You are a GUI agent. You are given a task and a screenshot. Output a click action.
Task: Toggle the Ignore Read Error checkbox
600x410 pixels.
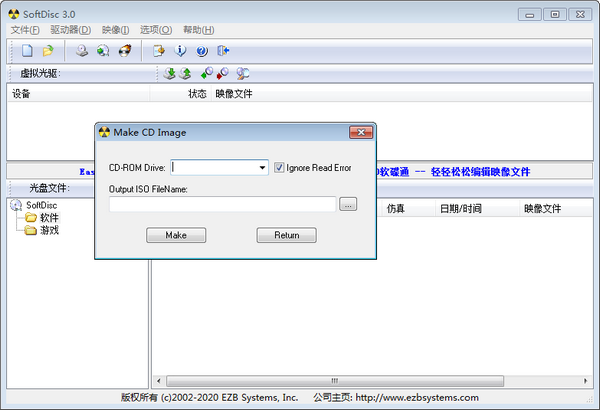(279, 168)
